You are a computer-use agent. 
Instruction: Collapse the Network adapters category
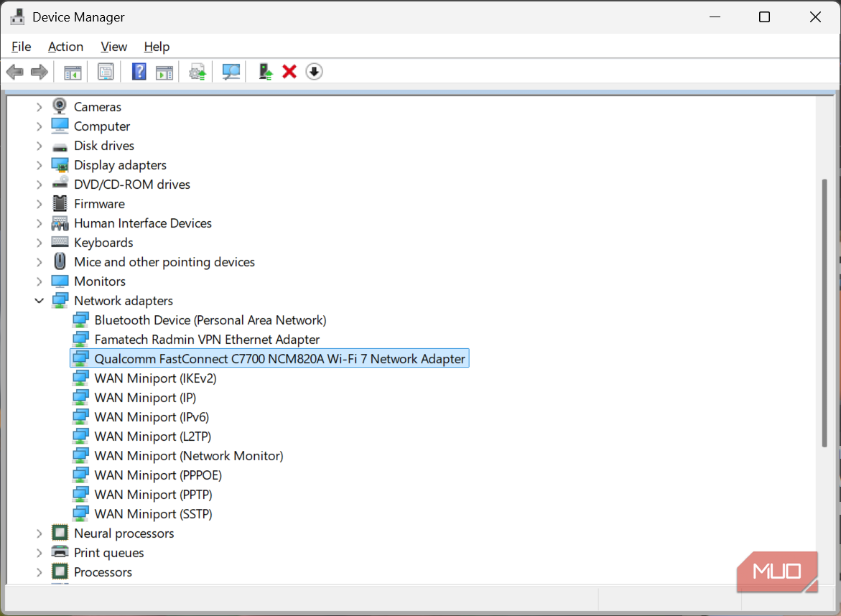pos(39,301)
